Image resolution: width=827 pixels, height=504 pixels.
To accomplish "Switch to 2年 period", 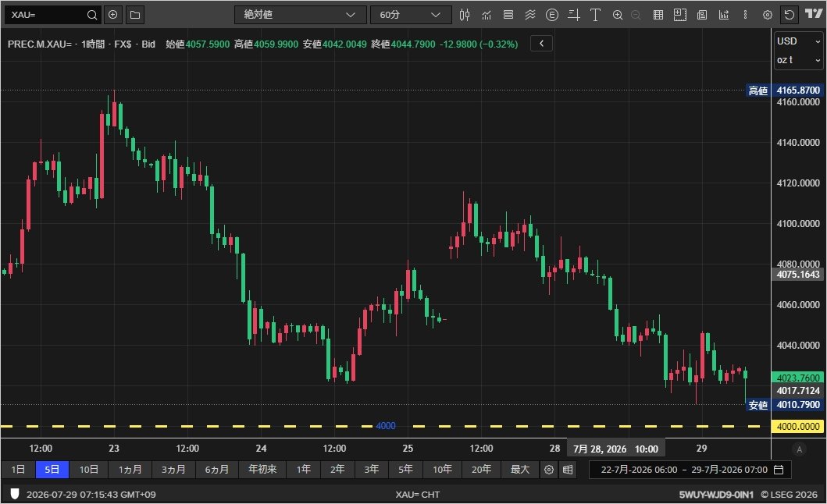I will [x=337, y=469].
